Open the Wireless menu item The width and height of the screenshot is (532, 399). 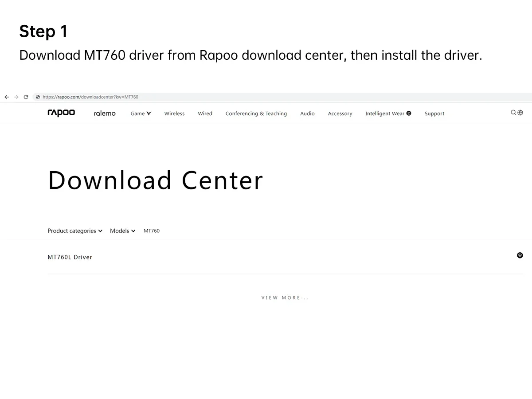(x=174, y=113)
